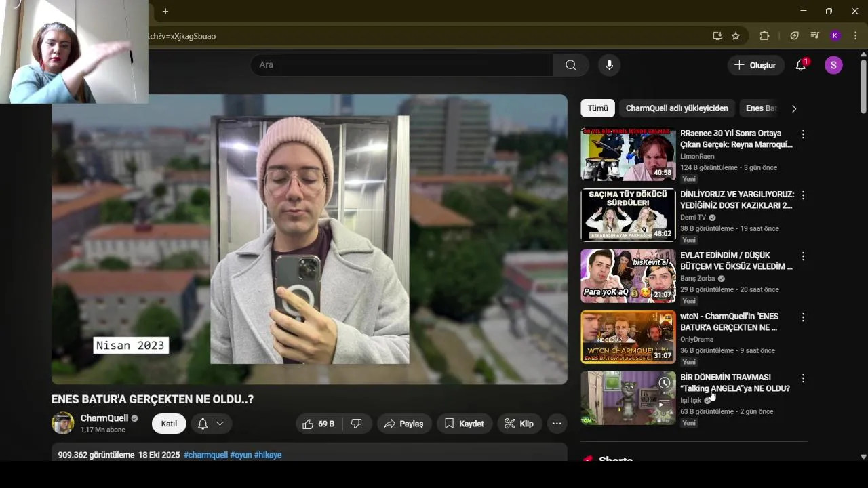
Task: Focus the YouTube Ara search field
Action: (x=401, y=65)
